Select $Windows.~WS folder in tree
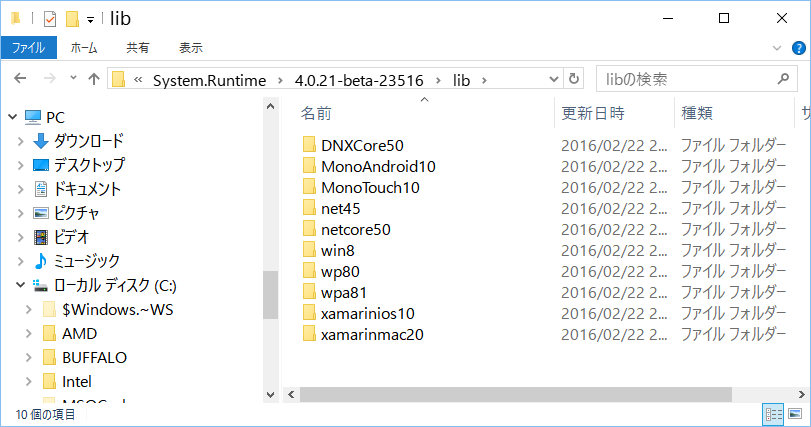This screenshot has height=427, width=811. pyautogui.click(x=117, y=309)
